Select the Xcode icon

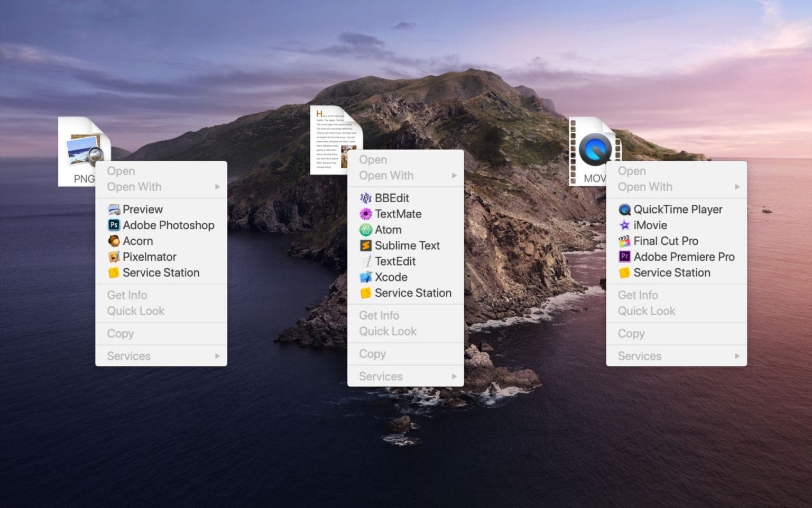pos(365,277)
